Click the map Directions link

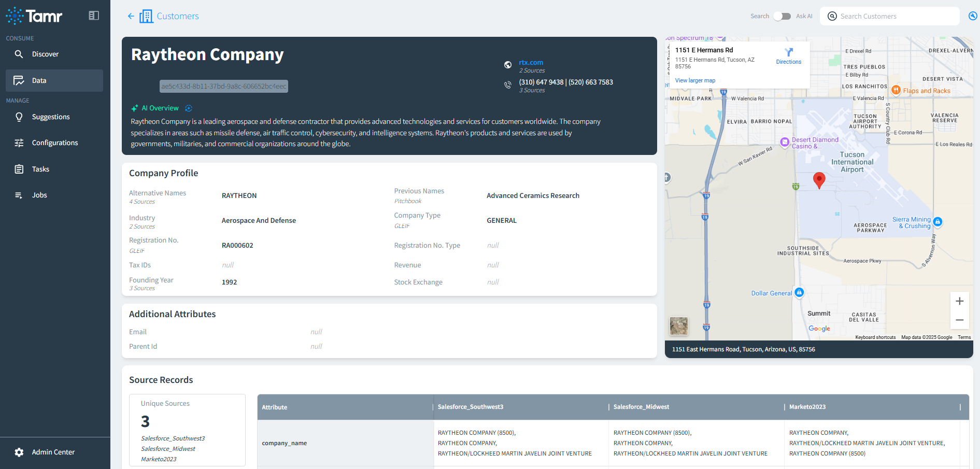pyautogui.click(x=789, y=62)
